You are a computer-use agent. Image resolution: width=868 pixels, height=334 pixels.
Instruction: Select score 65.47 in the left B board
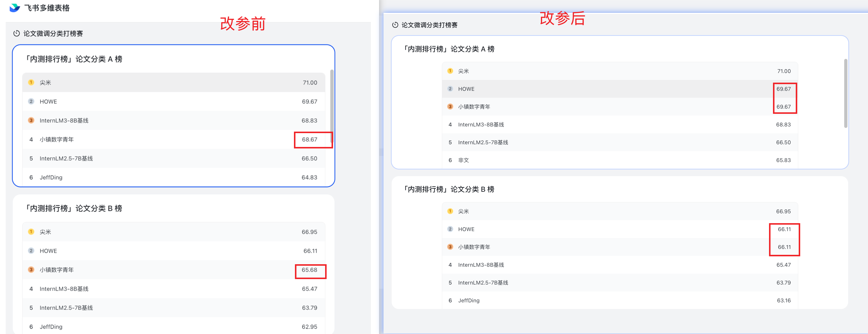pyautogui.click(x=309, y=289)
